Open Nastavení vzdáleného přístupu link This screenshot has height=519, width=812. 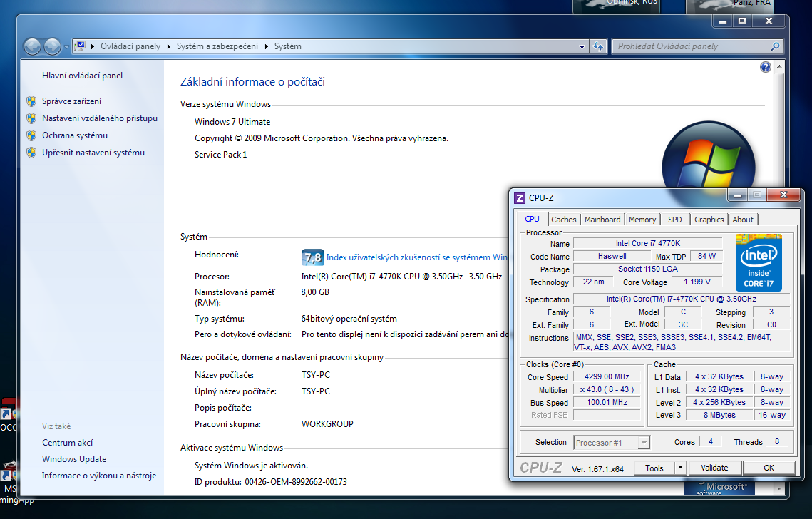click(100, 118)
